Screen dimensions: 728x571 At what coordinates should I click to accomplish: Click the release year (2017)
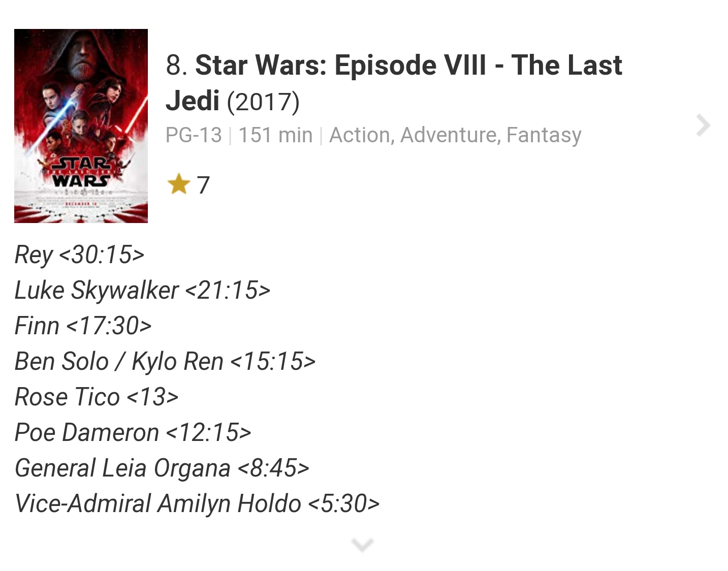263,101
